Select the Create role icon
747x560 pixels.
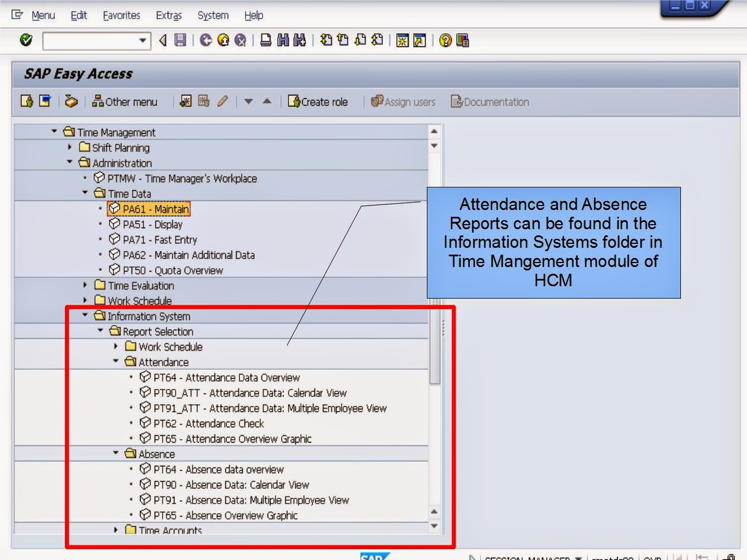318,102
